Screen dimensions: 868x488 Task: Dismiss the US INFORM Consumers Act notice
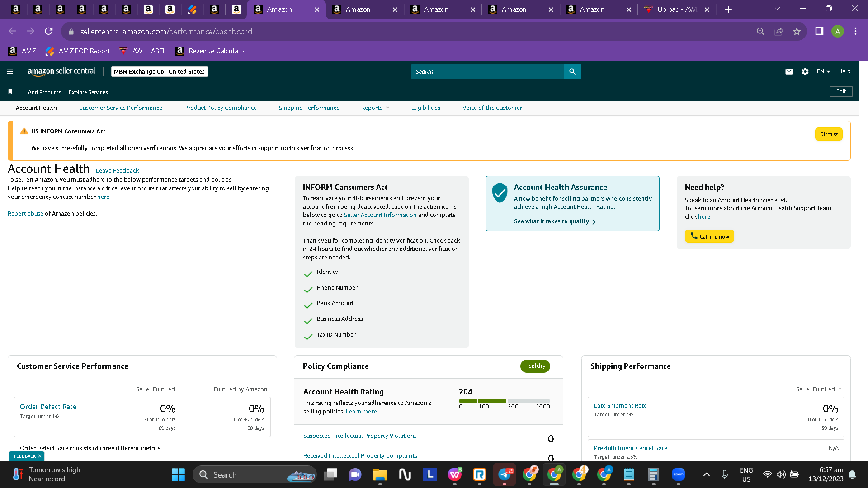[x=829, y=134]
